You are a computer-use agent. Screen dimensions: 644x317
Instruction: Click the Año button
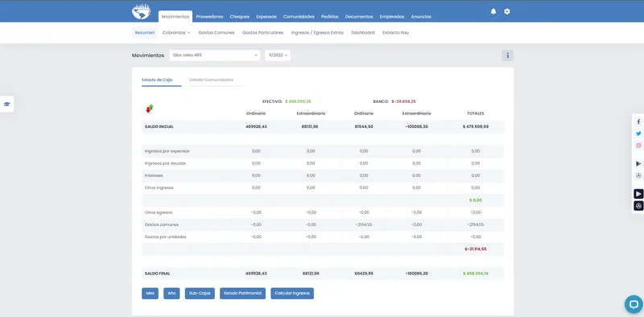coord(171,293)
